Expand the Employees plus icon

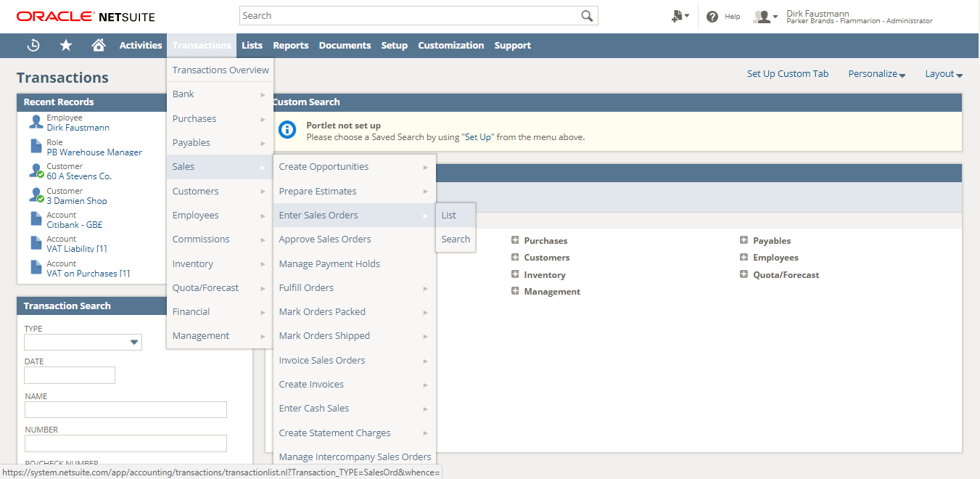tap(744, 257)
